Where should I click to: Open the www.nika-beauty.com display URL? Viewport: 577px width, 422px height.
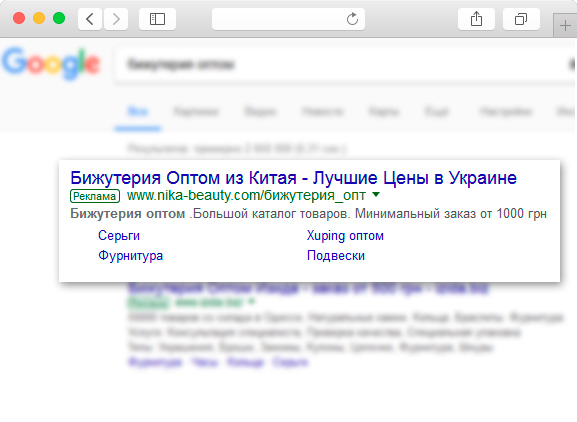tap(246, 196)
